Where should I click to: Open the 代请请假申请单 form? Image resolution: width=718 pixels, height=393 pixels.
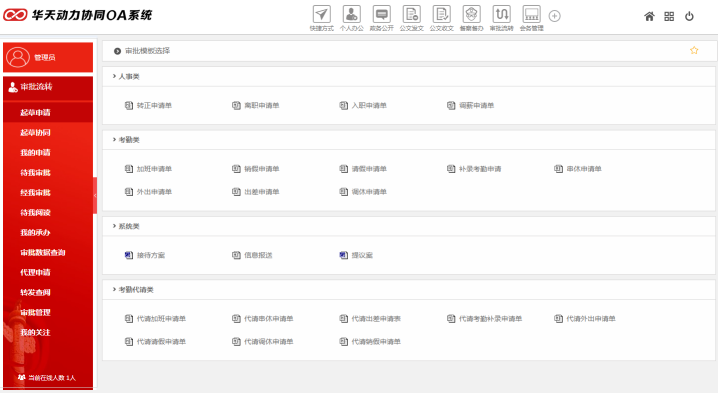[155, 342]
